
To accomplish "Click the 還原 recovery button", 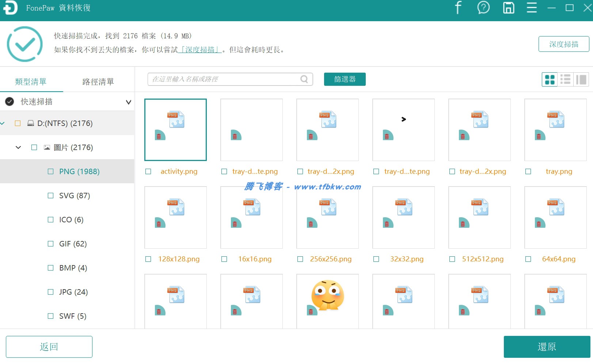I will point(547,346).
